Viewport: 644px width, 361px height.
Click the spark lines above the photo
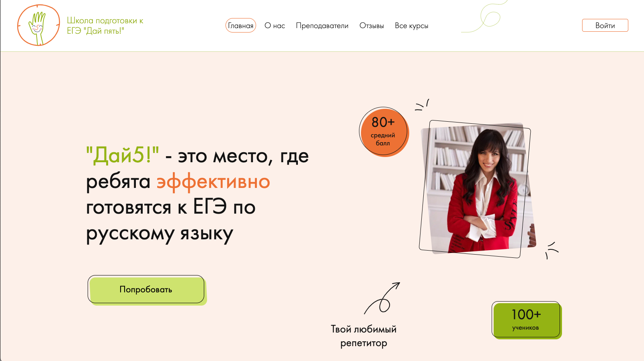click(x=422, y=105)
